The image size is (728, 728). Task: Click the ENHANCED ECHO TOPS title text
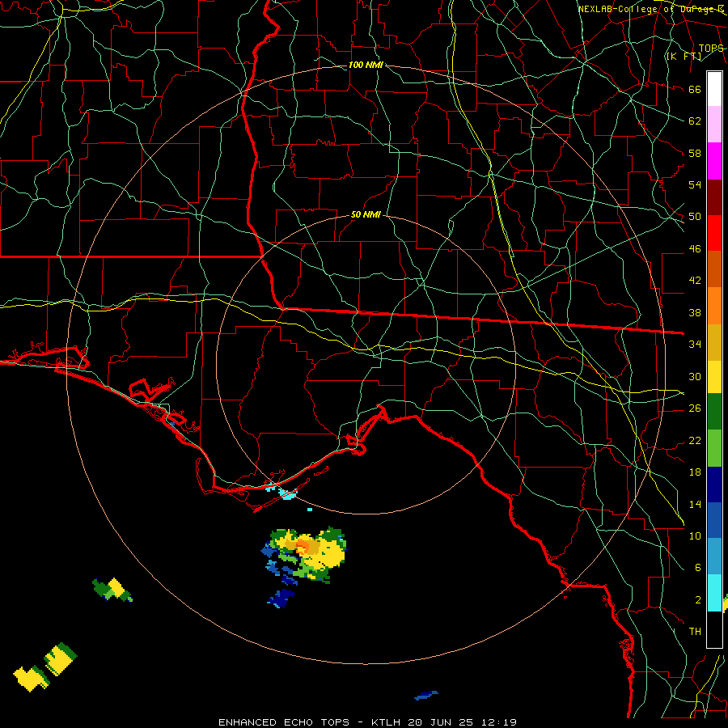[284, 722]
